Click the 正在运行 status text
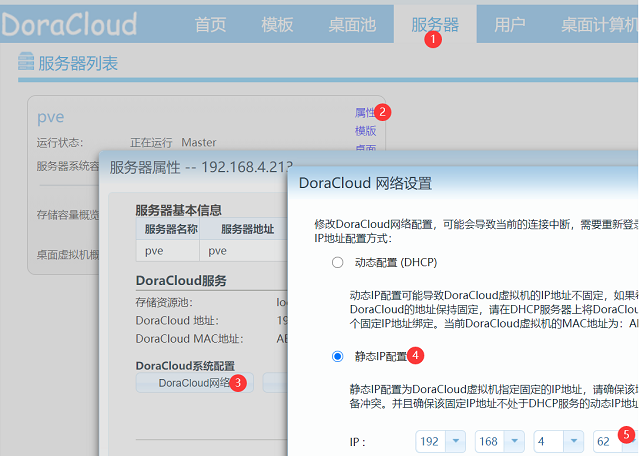The image size is (640, 456). pyautogui.click(x=151, y=142)
